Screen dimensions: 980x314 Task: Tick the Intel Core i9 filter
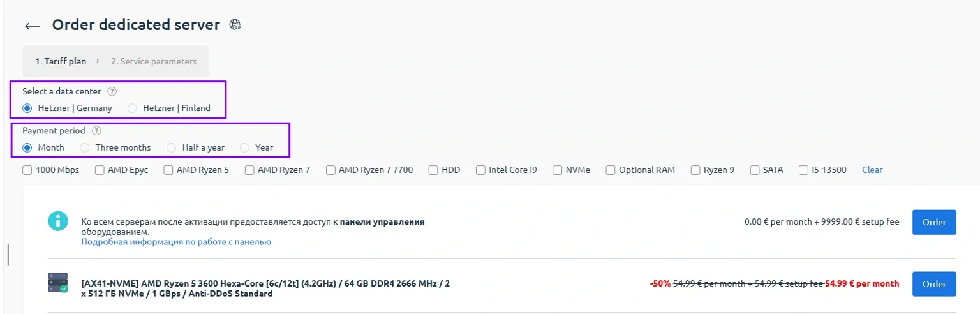[481, 170]
